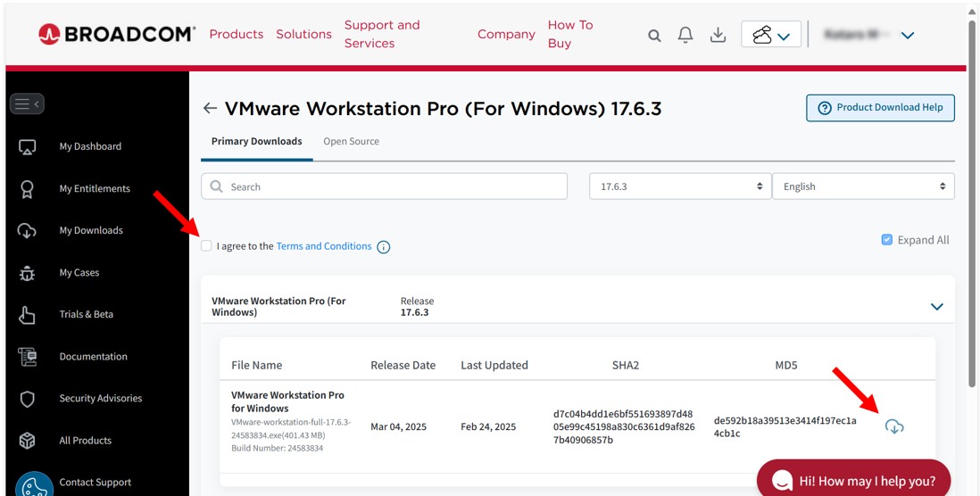Image resolution: width=980 pixels, height=496 pixels.
Task: Click the magnifier inside search box
Action: [x=217, y=186]
